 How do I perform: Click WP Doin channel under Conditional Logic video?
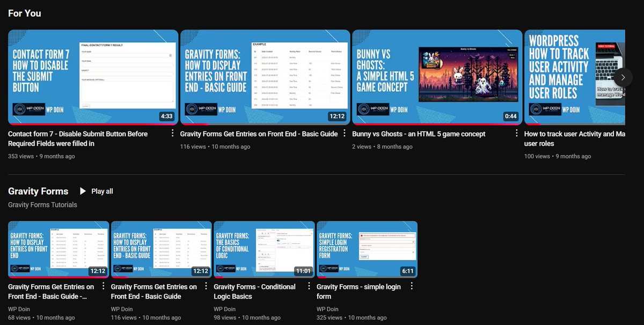point(225,309)
